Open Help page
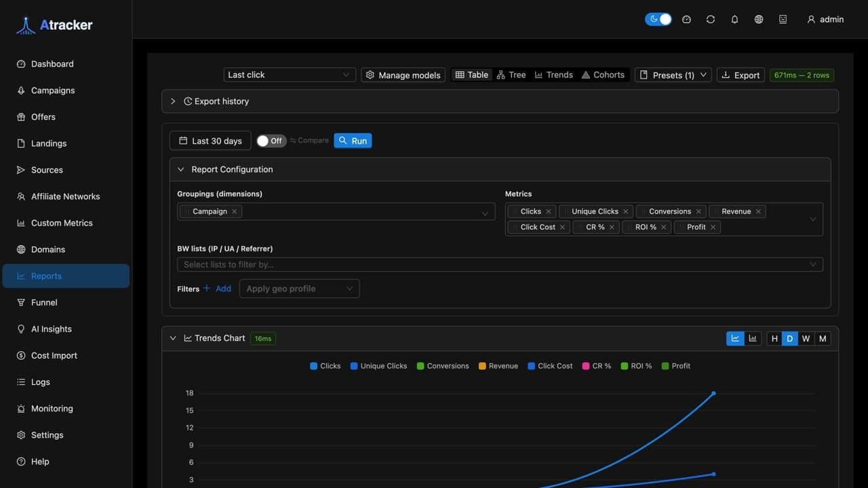 coord(66,461)
